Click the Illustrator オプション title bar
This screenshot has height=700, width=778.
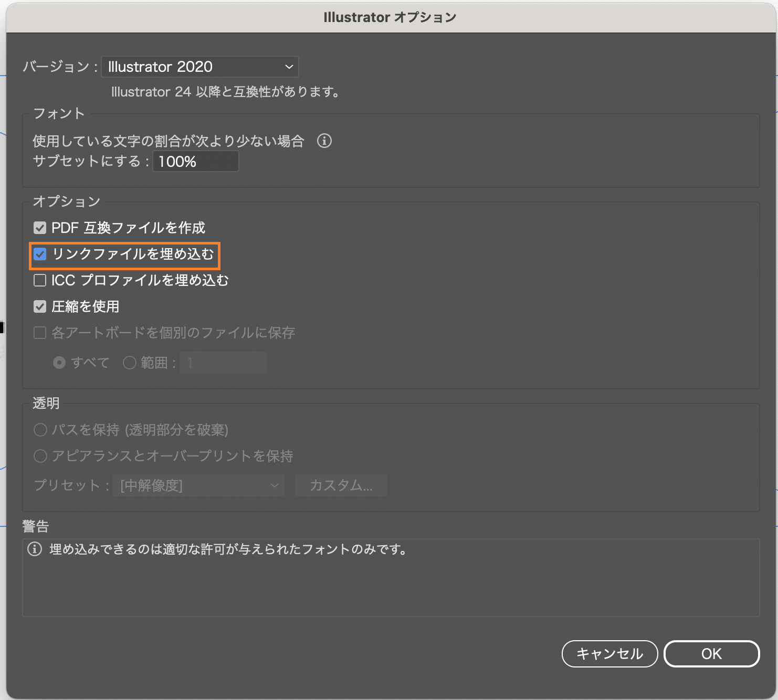click(x=389, y=17)
